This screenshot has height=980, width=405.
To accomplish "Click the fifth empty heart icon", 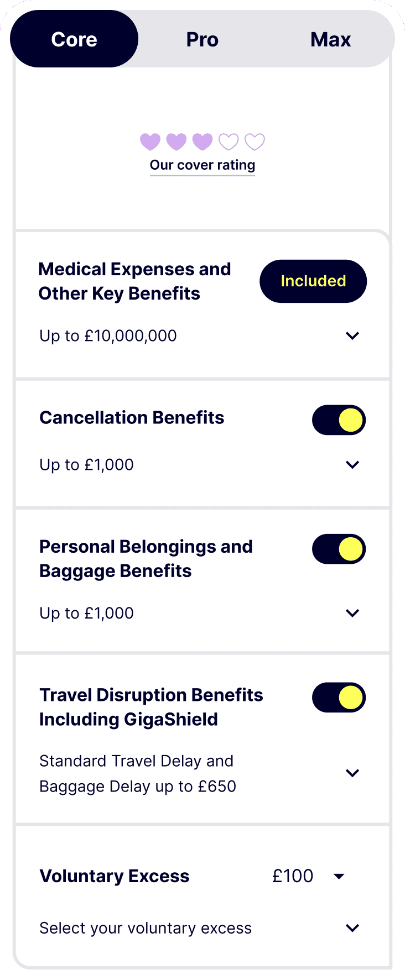I will click(x=255, y=142).
